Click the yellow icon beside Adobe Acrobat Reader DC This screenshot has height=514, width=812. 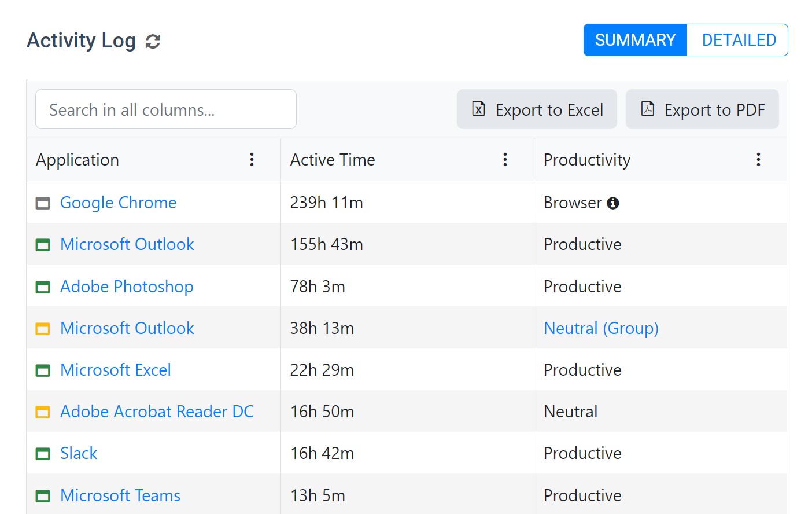tap(43, 412)
